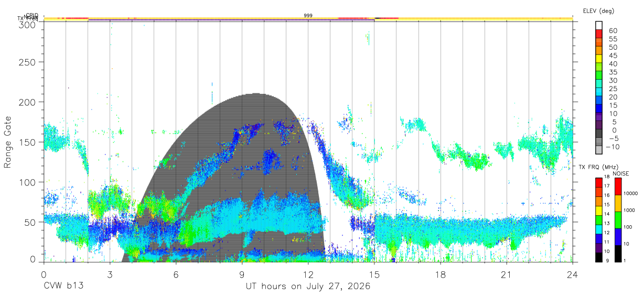Click the "300" tick on the Range Gate axis
The width and height of the screenshot is (644, 297).
coord(27,25)
